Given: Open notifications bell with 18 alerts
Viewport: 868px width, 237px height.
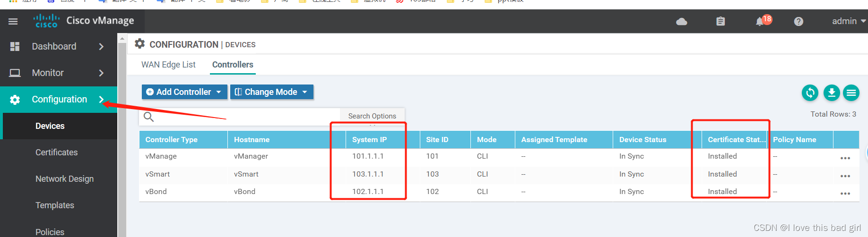Looking at the screenshot, I should pyautogui.click(x=763, y=21).
